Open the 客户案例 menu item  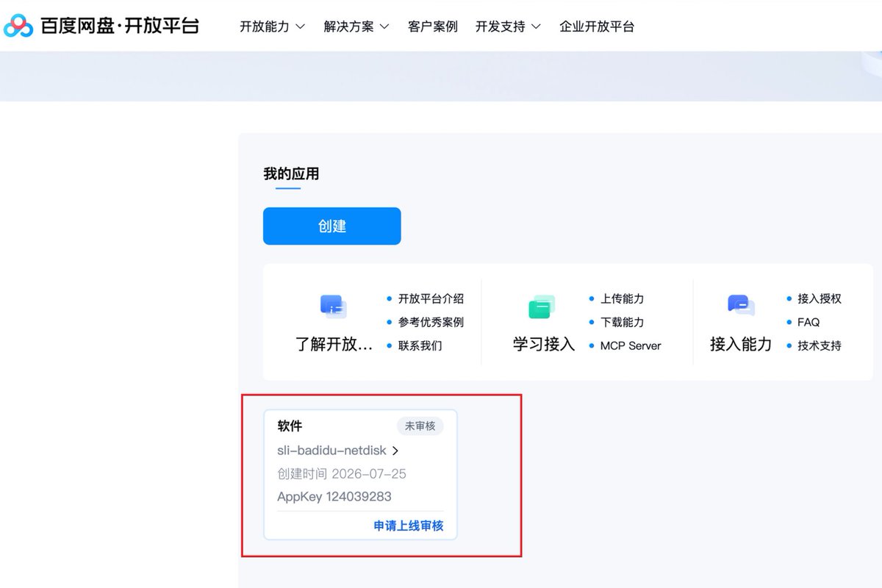pyautogui.click(x=433, y=26)
